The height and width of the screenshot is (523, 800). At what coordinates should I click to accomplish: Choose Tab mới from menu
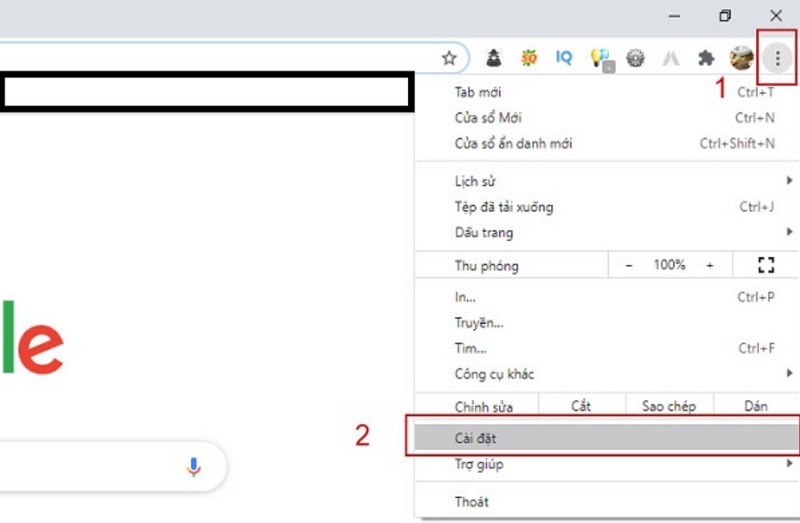[607, 92]
